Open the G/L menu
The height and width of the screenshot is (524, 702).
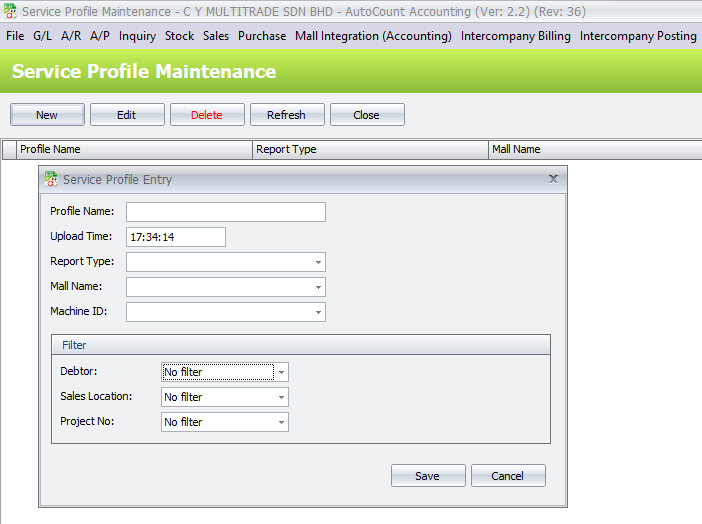(x=43, y=36)
